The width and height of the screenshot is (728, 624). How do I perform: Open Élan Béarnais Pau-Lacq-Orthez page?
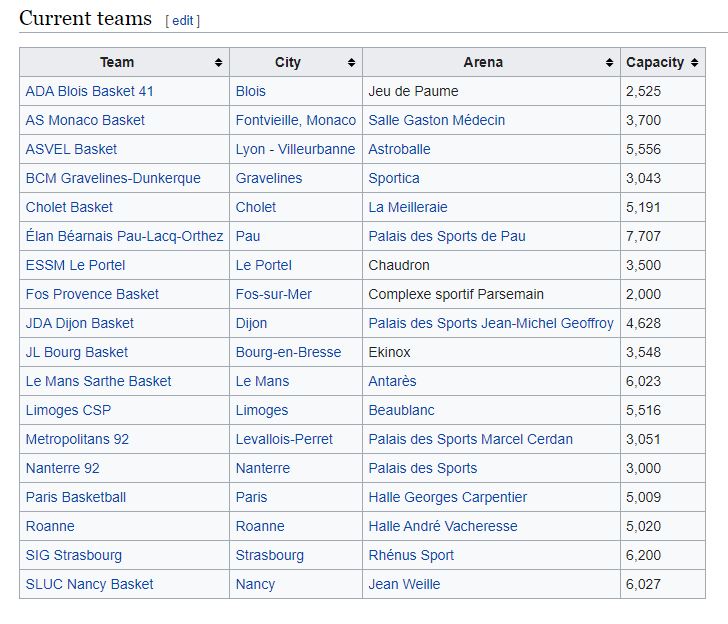pyautogui.click(x=124, y=236)
